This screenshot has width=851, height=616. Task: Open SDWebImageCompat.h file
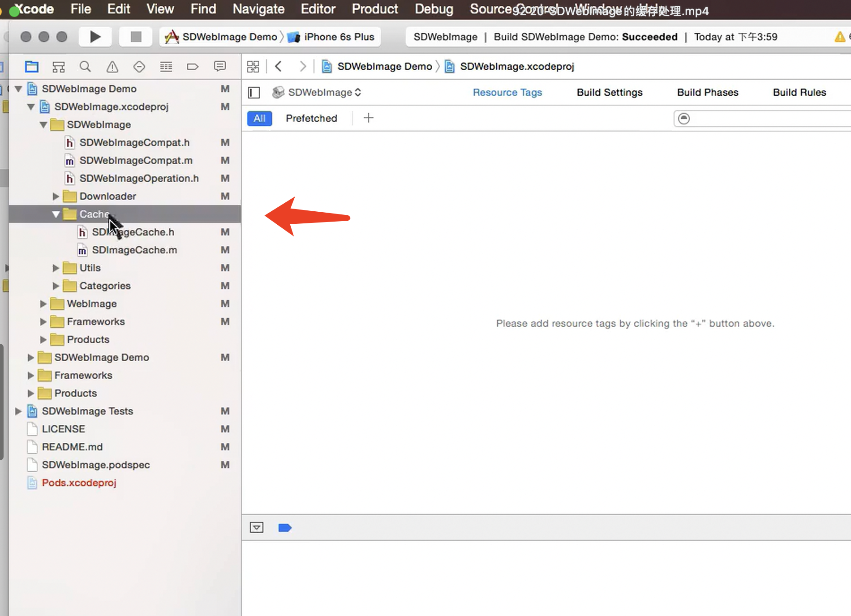[134, 142]
